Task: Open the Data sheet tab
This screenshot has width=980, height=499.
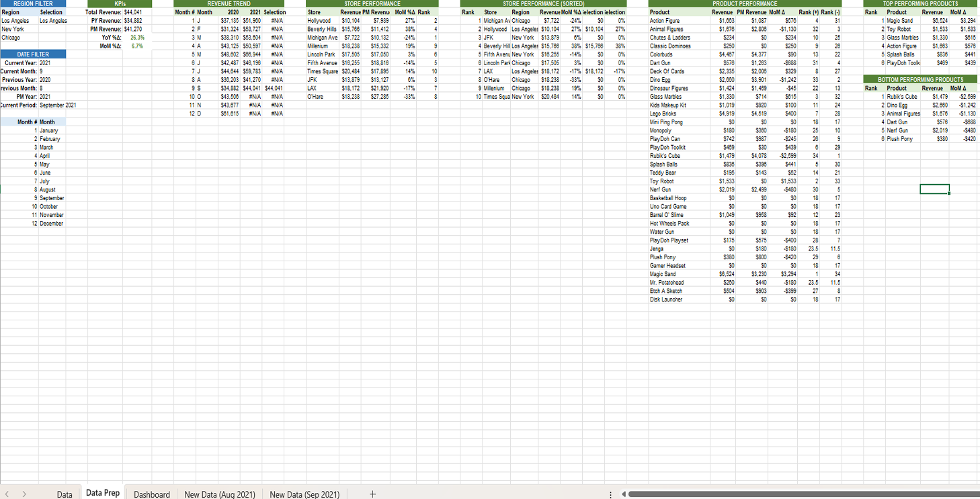Action: click(65, 494)
